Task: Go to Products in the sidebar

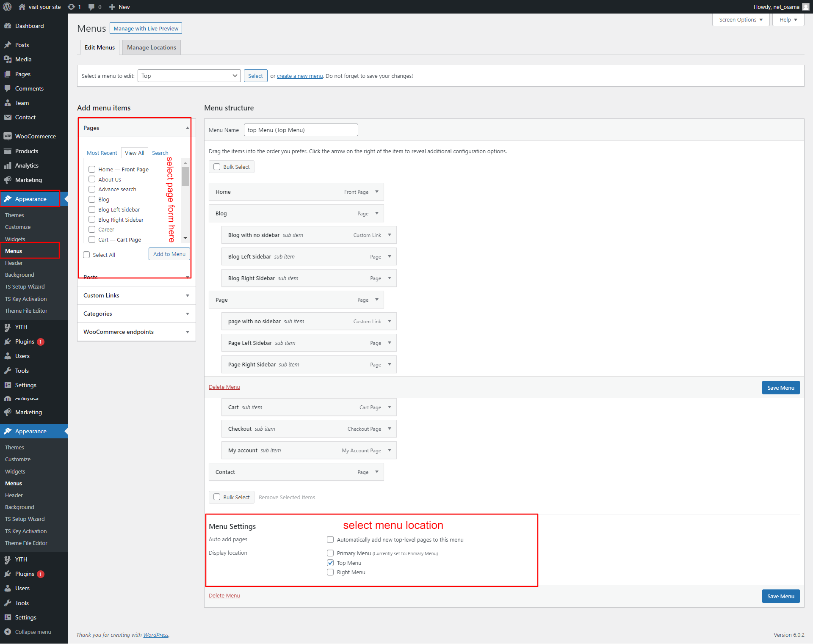Action: click(26, 151)
